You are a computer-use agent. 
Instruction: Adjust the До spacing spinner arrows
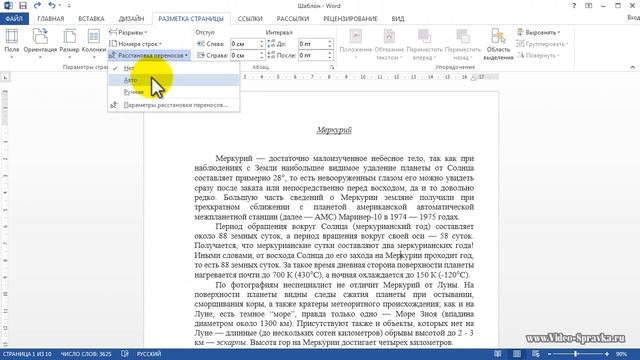pyautogui.click(x=330, y=44)
